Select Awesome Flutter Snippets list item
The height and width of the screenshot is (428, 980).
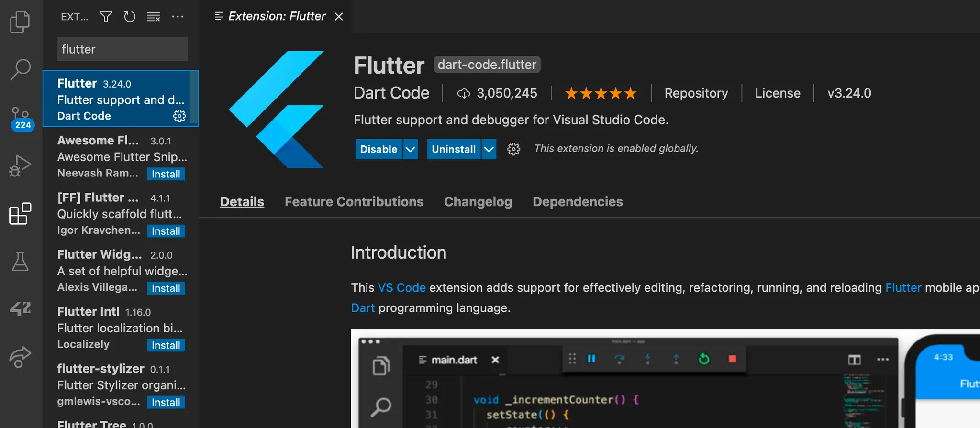121,156
